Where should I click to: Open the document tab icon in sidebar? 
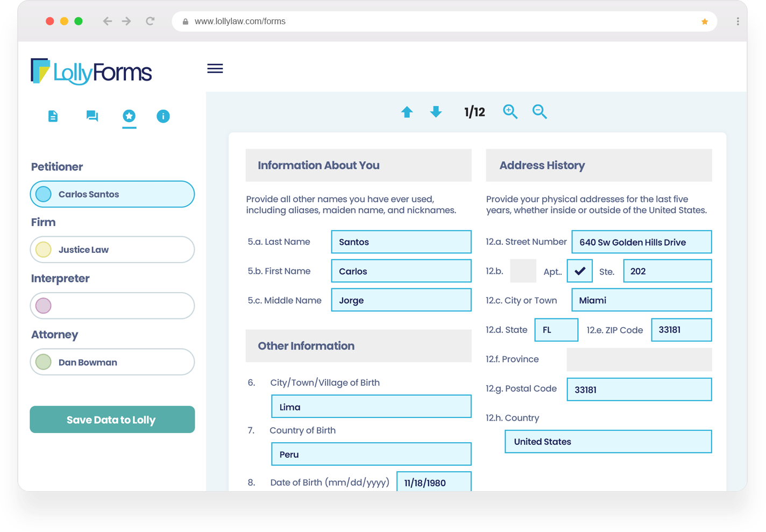coord(53,116)
